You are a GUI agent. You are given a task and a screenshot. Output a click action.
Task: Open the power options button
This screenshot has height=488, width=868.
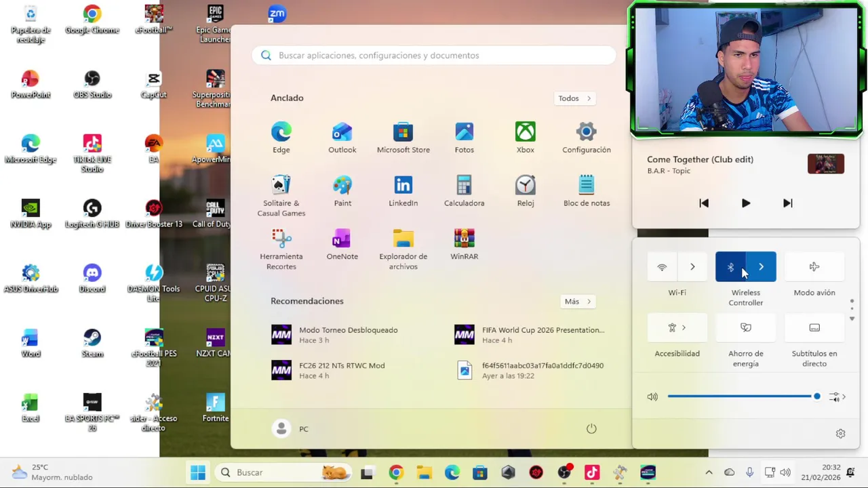coord(591,429)
